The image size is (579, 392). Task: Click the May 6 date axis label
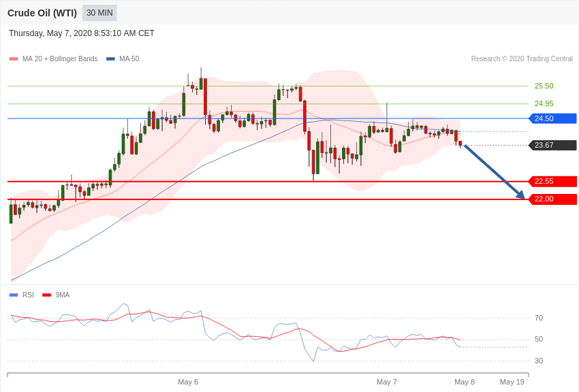[188, 382]
